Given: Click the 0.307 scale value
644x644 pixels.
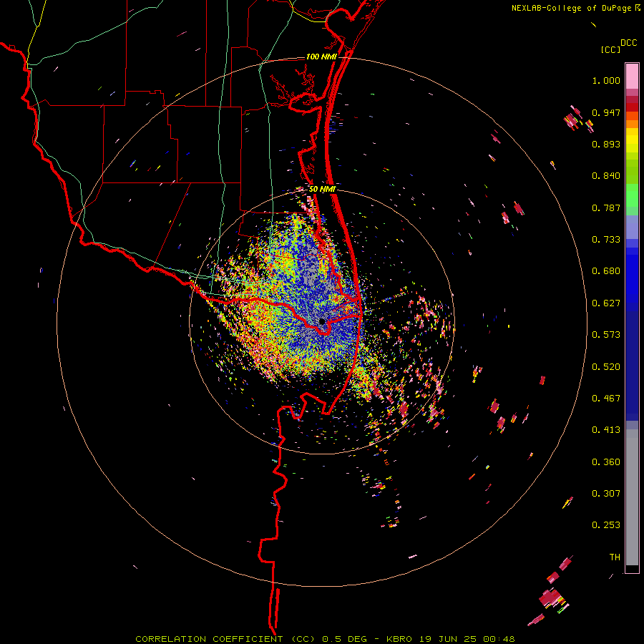Looking at the screenshot, I should click(x=606, y=494).
